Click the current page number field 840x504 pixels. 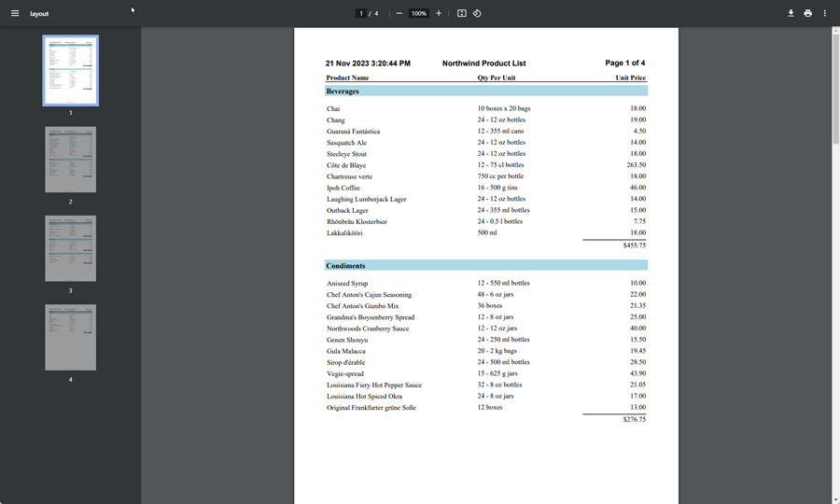click(361, 13)
